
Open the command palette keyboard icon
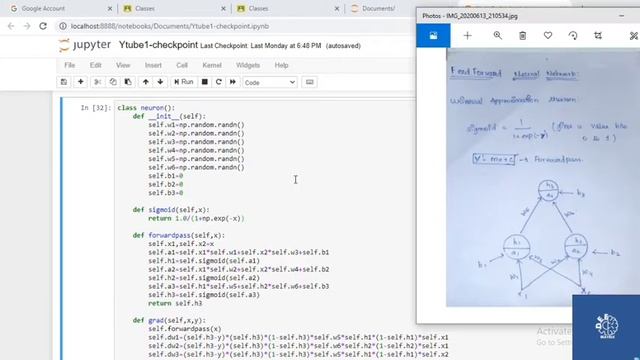pos(309,82)
